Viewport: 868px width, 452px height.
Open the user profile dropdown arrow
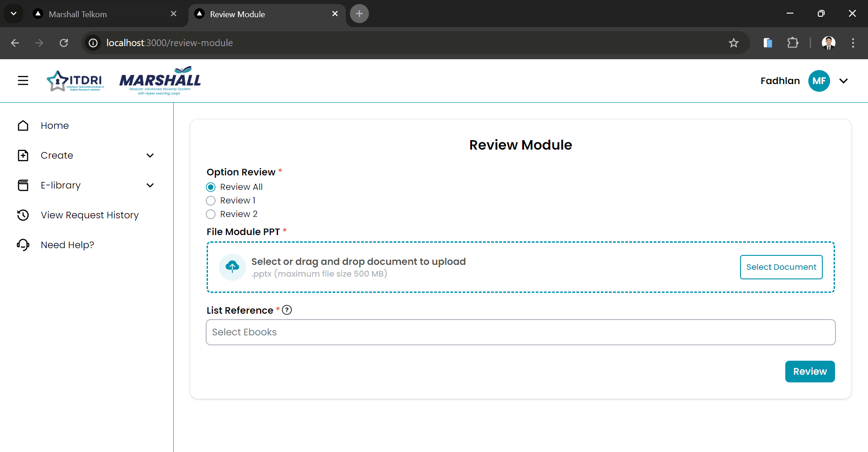point(843,81)
